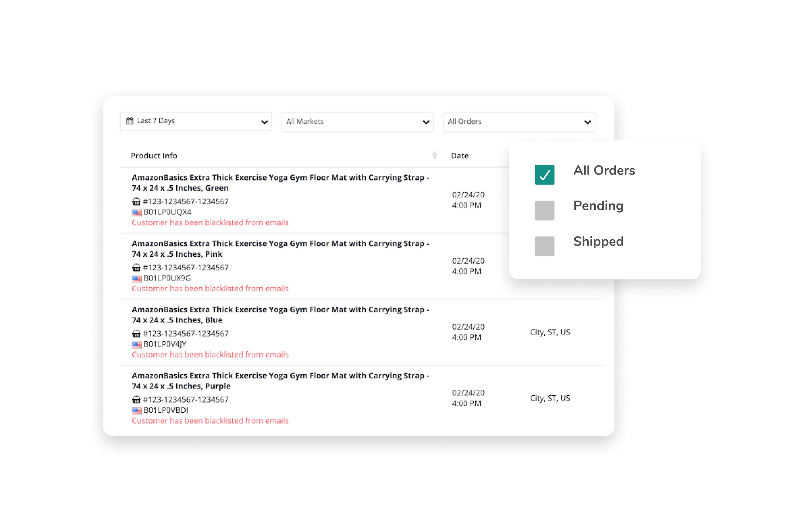804x532 pixels.
Task: Open the Last 7 Days date range dropdown
Action: point(196,121)
